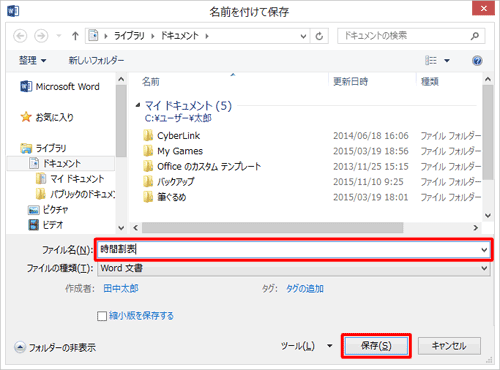Select パブリックのドキュメント in navigation tree

(x=76, y=194)
